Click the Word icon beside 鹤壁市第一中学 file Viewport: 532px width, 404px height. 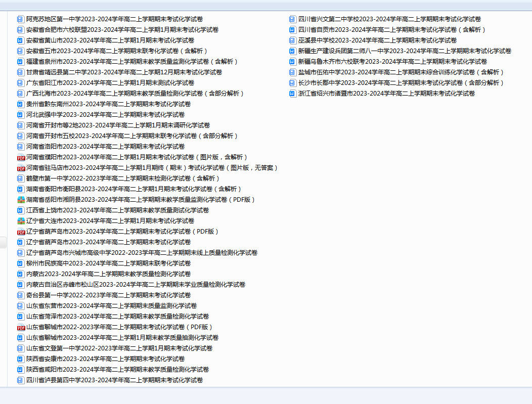[20, 178]
